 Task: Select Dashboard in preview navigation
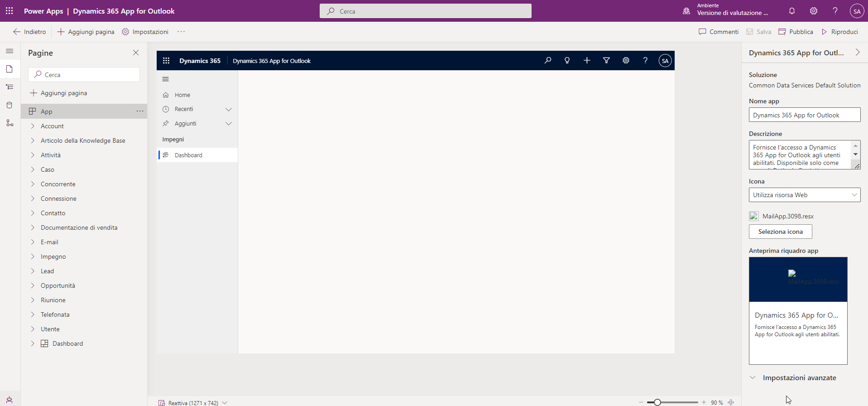197,155
